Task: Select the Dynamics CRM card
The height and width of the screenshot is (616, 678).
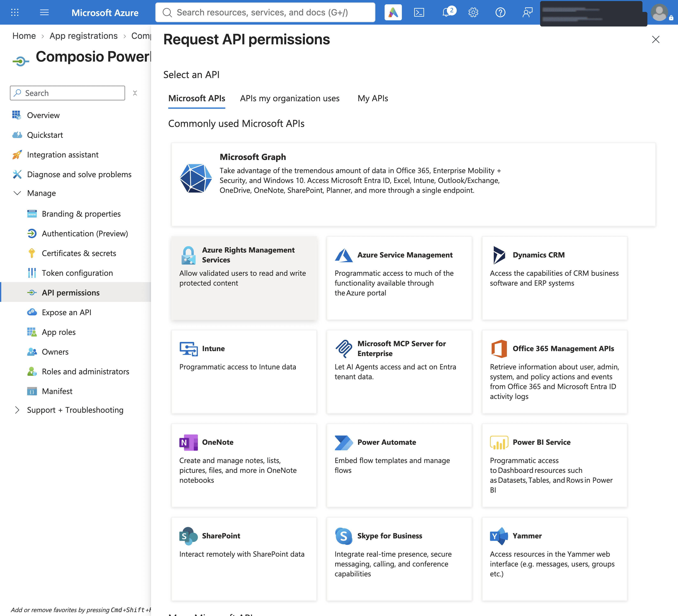Action: [555, 278]
